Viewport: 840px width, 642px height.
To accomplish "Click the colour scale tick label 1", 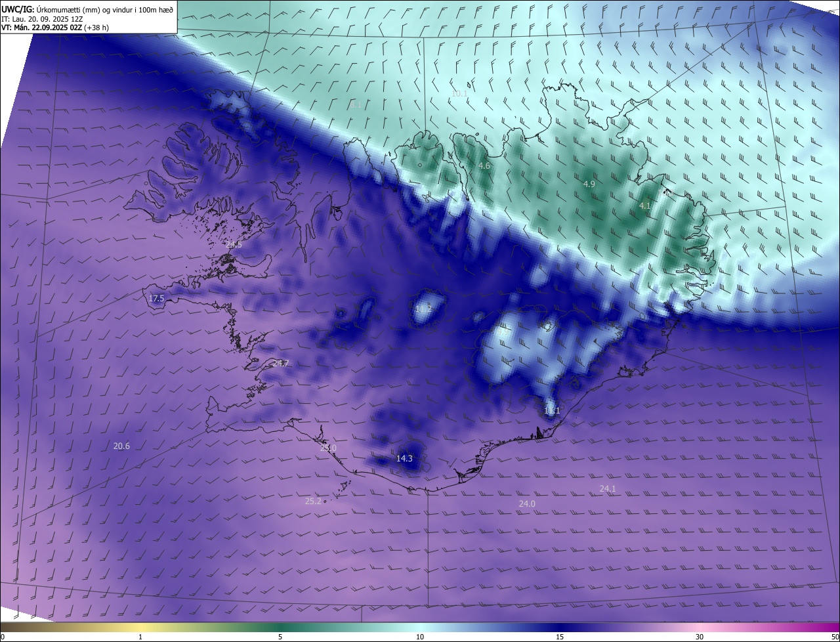I will (x=140, y=637).
